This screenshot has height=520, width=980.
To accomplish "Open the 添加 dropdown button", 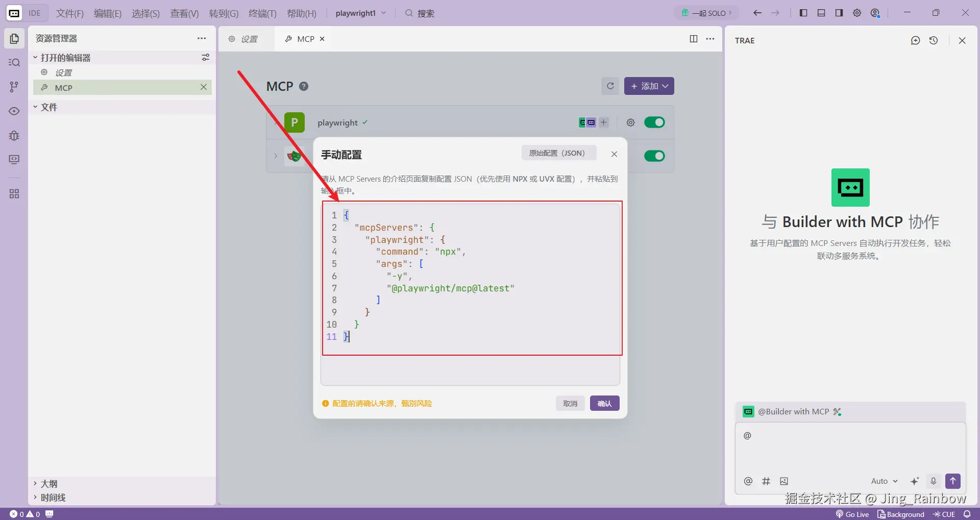I will click(649, 86).
